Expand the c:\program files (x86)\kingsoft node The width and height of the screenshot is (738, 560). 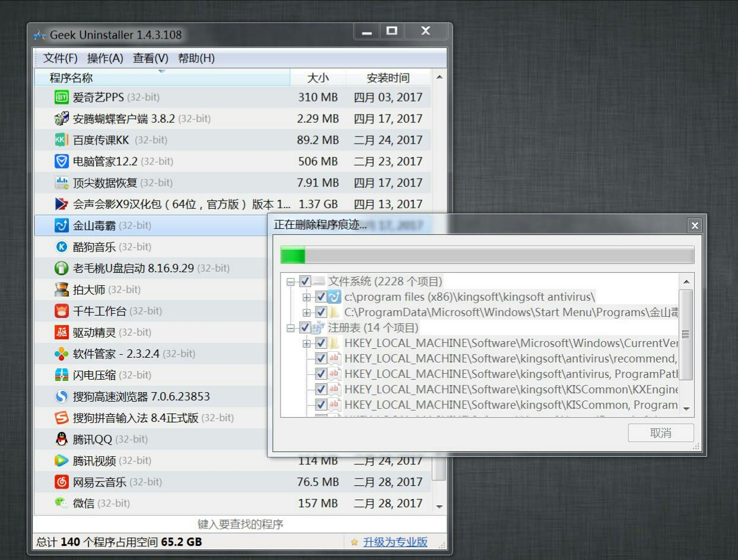point(306,297)
